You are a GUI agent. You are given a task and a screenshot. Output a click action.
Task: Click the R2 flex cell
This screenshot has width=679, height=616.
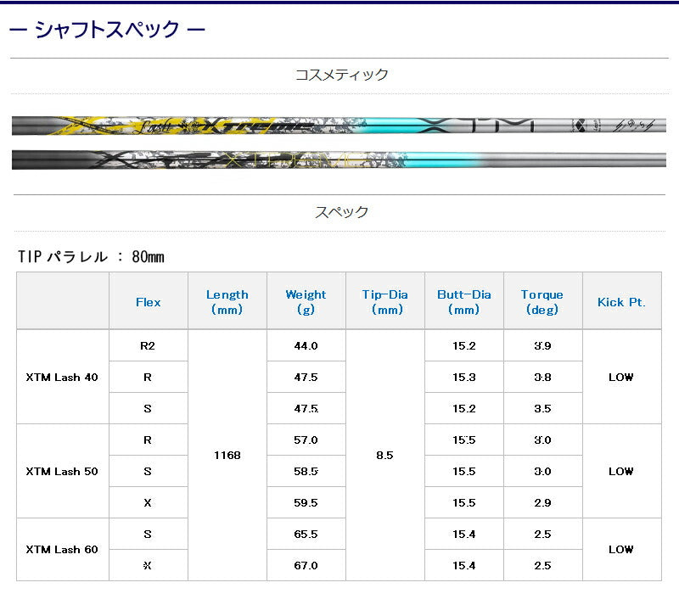pos(148,345)
